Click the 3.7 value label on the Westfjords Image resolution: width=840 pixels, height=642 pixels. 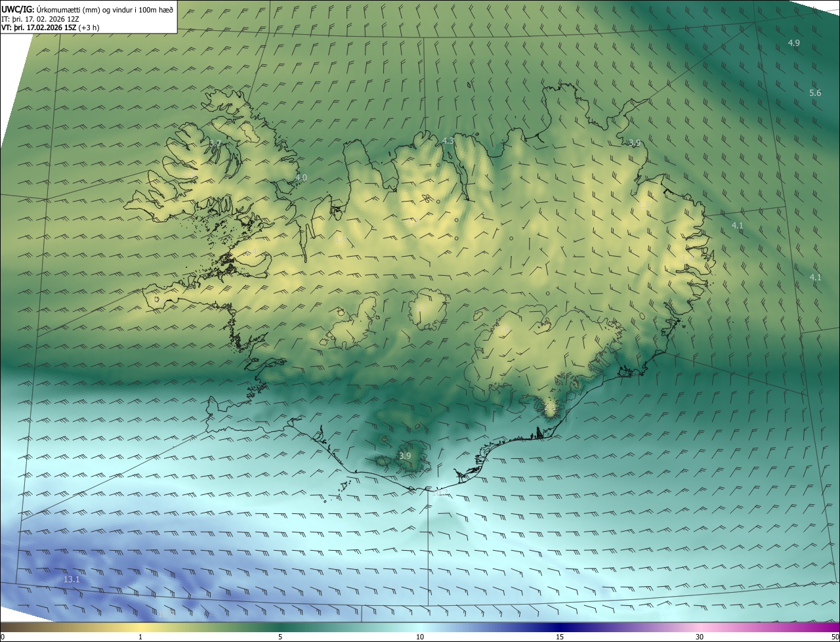coord(215,144)
